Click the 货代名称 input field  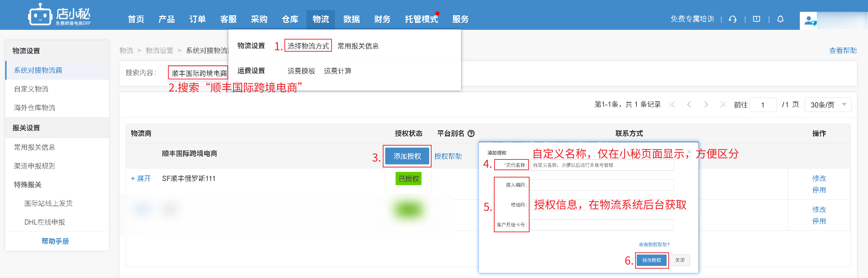point(602,165)
